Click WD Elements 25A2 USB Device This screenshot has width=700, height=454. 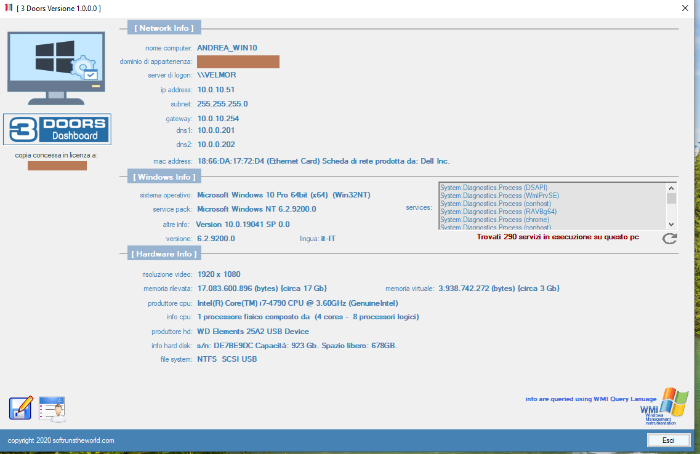[x=253, y=331]
